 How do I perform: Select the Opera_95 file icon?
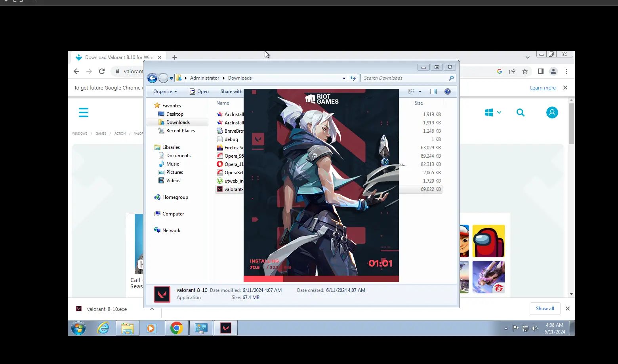220,156
